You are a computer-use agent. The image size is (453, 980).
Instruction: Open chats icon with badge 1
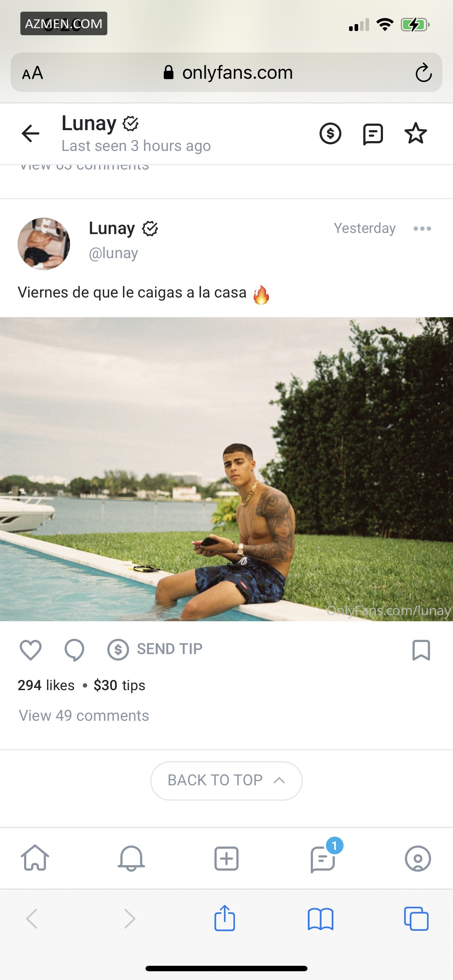click(324, 857)
